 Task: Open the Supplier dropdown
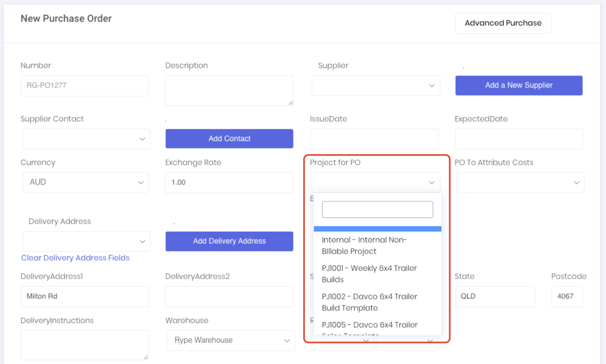coord(375,86)
